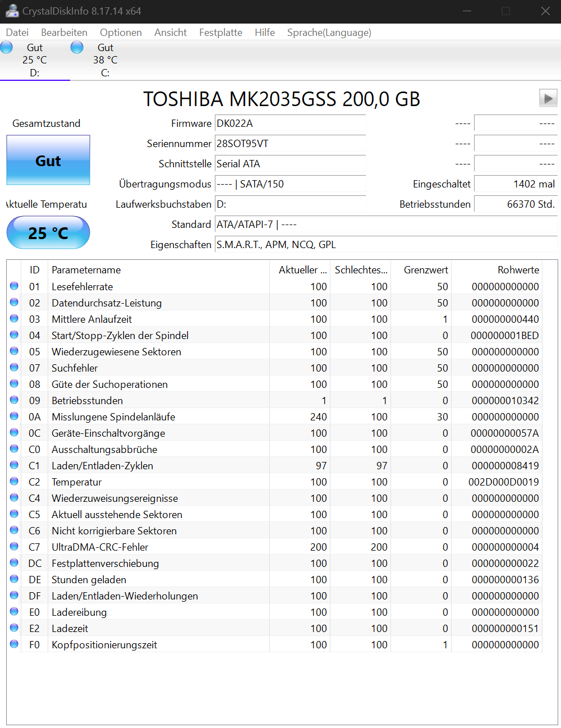Click the Parametername column header
This screenshot has width=561, height=728.
159,270
